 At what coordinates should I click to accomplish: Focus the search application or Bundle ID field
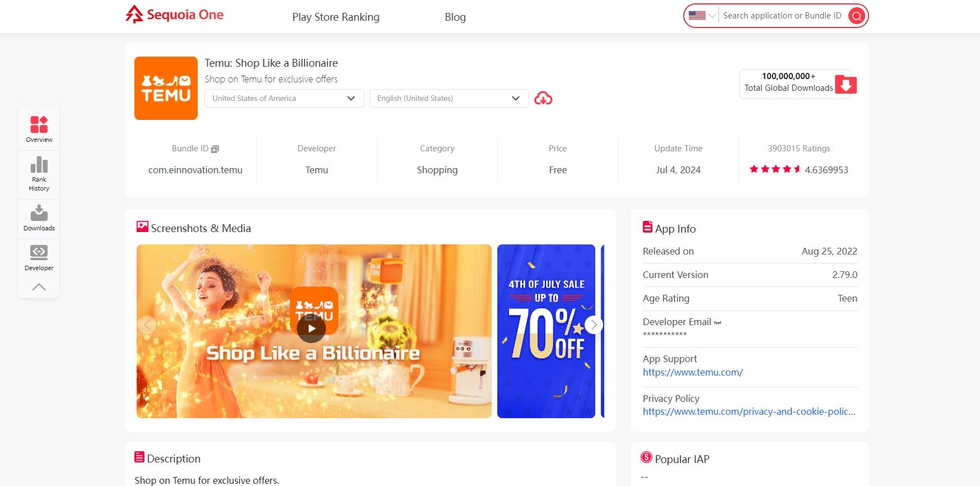pyautogui.click(x=782, y=16)
